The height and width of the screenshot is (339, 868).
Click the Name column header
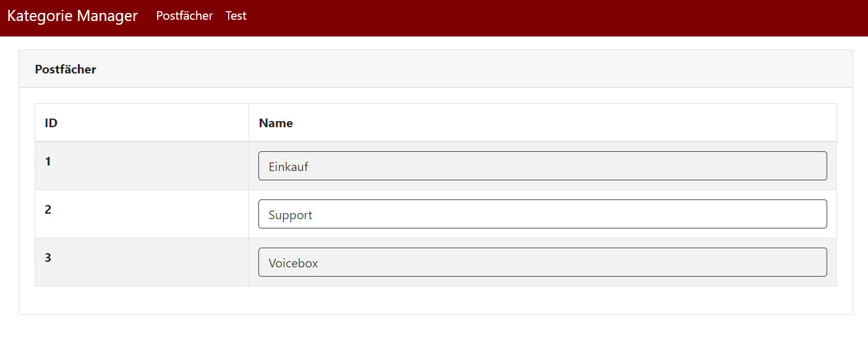276,123
